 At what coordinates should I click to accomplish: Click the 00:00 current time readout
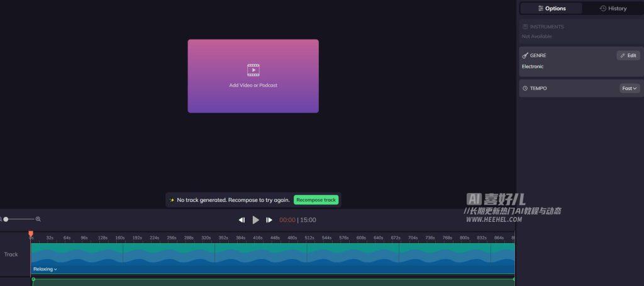coord(287,220)
